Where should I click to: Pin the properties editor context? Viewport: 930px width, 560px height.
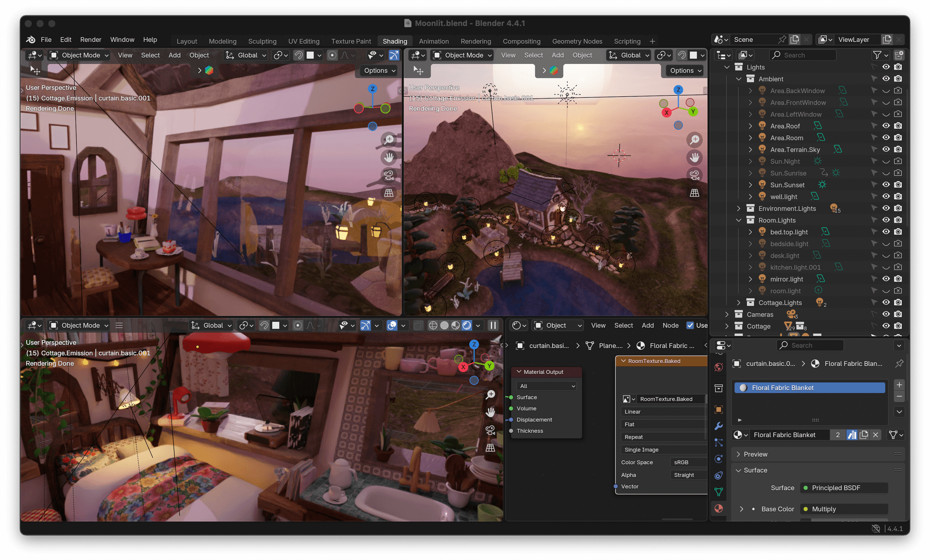[x=899, y=363]
